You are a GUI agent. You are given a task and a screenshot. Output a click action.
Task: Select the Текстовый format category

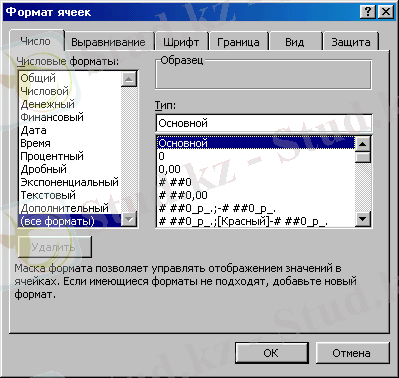(70, 195)
